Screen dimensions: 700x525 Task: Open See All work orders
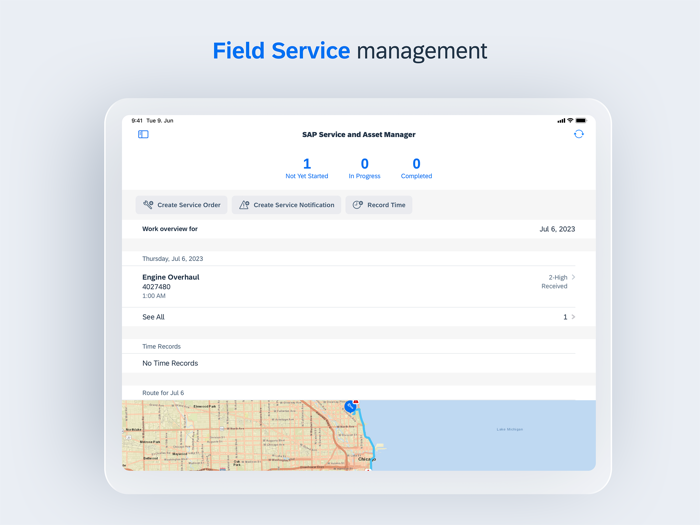point(358,317)
